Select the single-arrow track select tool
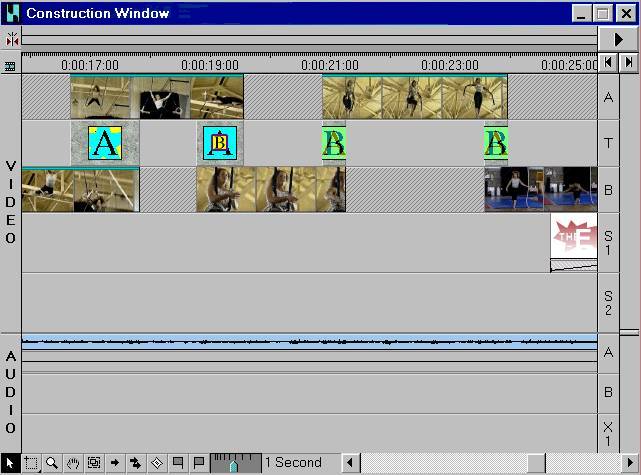The height and width of the screenshot is (475, 641). (115, 463)
